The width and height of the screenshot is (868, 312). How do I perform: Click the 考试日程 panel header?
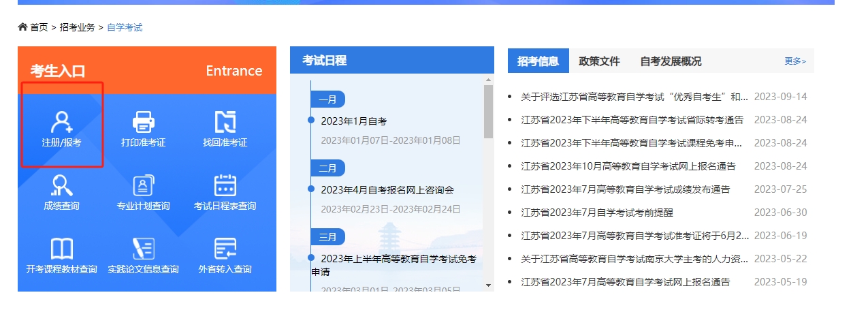point(392,61)
